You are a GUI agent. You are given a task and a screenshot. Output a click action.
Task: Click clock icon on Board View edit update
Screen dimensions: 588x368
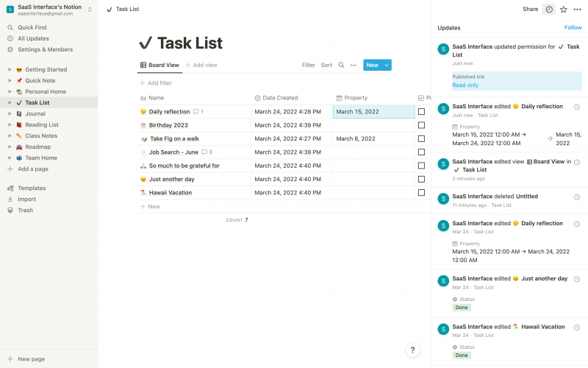tap(577, 162)
